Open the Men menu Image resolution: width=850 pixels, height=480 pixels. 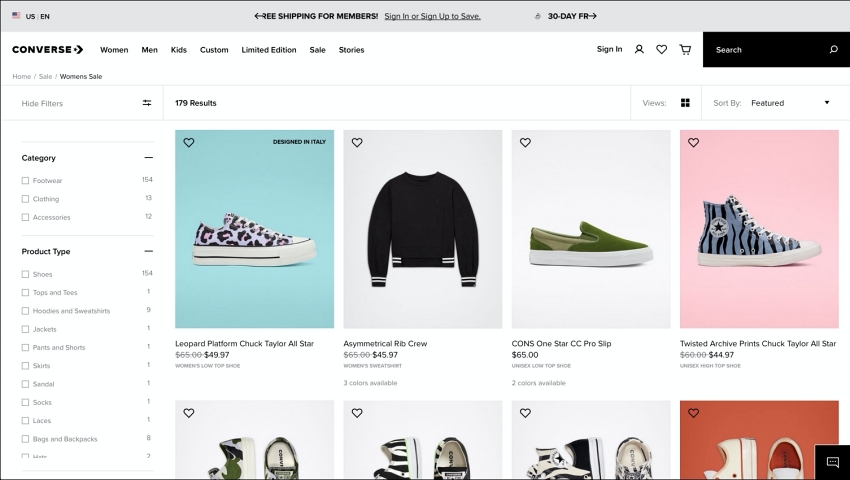(x=150, y=50)
